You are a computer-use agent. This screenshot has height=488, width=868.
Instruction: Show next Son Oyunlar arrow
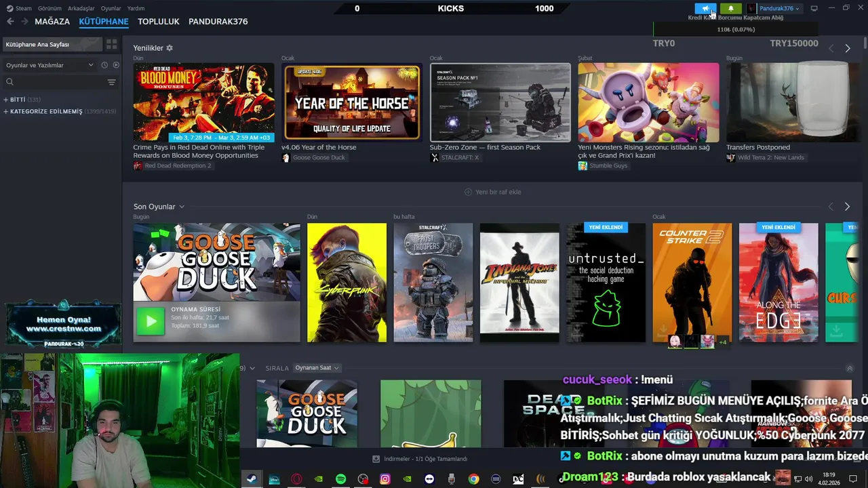click(x=847, y=207)
